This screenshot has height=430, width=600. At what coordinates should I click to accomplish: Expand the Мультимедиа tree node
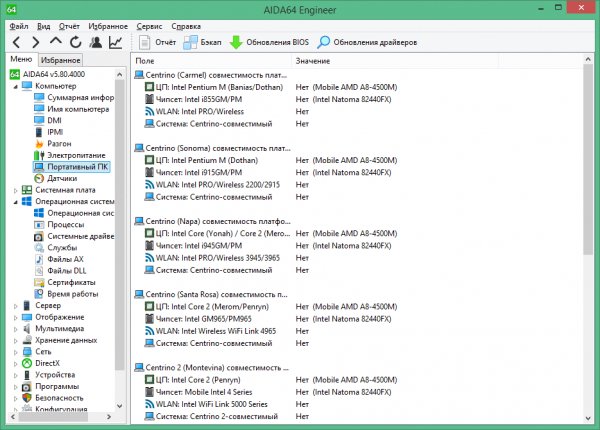(x=16, y=329)
